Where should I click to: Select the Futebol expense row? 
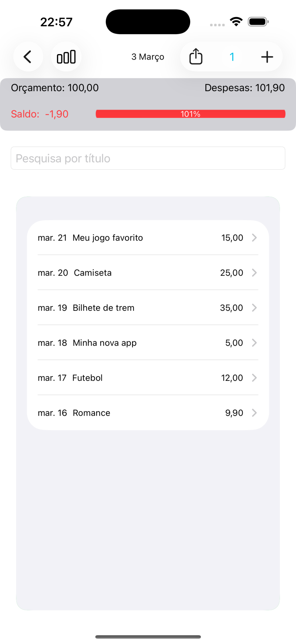coord(87,378)
